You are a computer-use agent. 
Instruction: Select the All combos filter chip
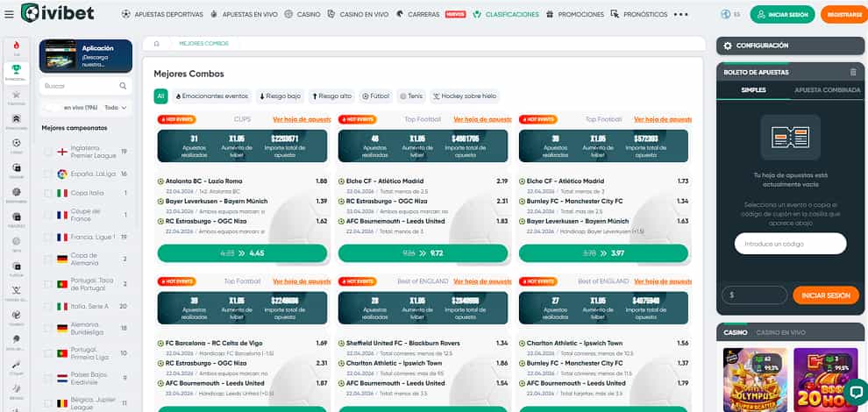tap(160, 96)
